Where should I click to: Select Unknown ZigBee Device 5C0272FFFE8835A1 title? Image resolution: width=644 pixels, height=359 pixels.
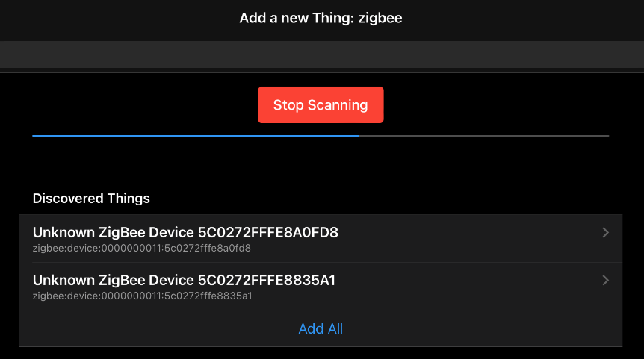tap(184, 281)
